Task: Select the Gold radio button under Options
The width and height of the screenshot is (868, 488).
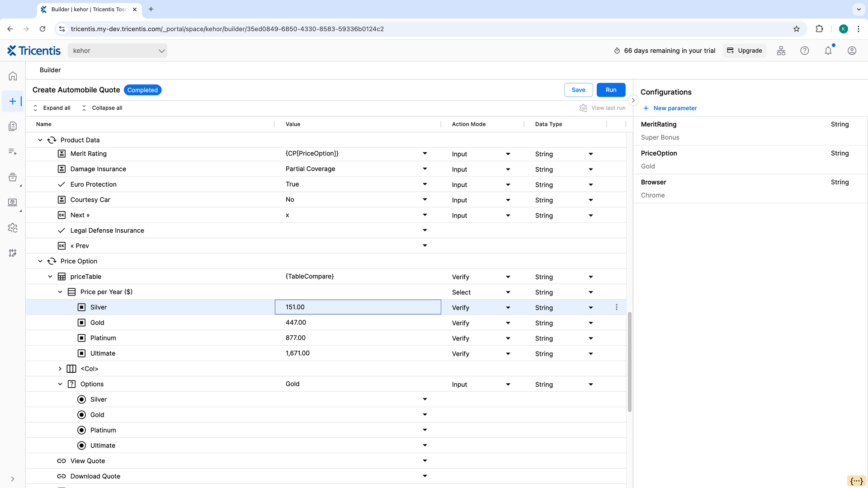Action: (x=81, y=414)
